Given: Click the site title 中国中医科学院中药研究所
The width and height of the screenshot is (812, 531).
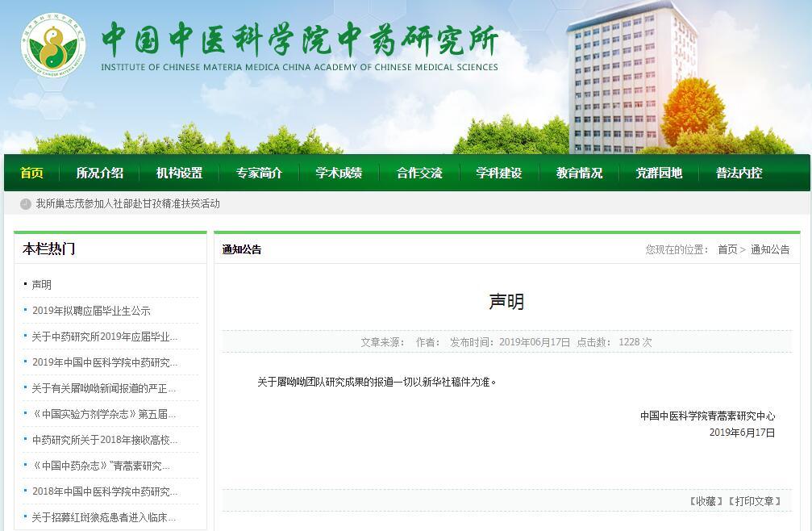Looking at the screenshot, I should (x=299, y=40).
